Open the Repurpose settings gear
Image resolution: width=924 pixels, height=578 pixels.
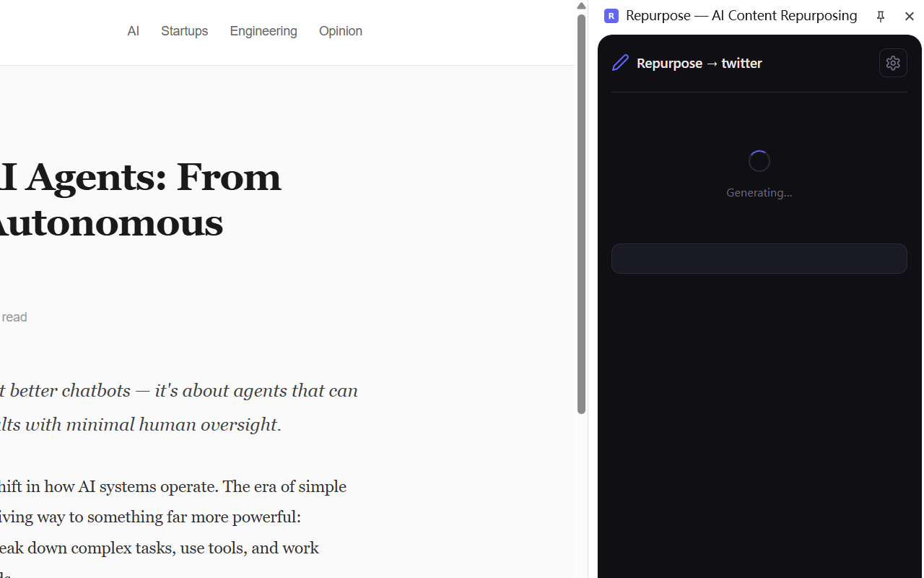(893, 63)
